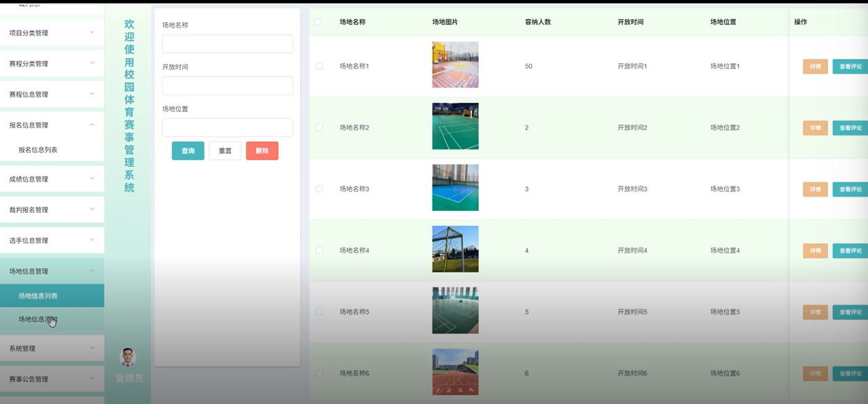Viewport: 868px width, 404px height.
Task: Select the 场地名称3 row checkbox
Action: click(x=319, y=188)
